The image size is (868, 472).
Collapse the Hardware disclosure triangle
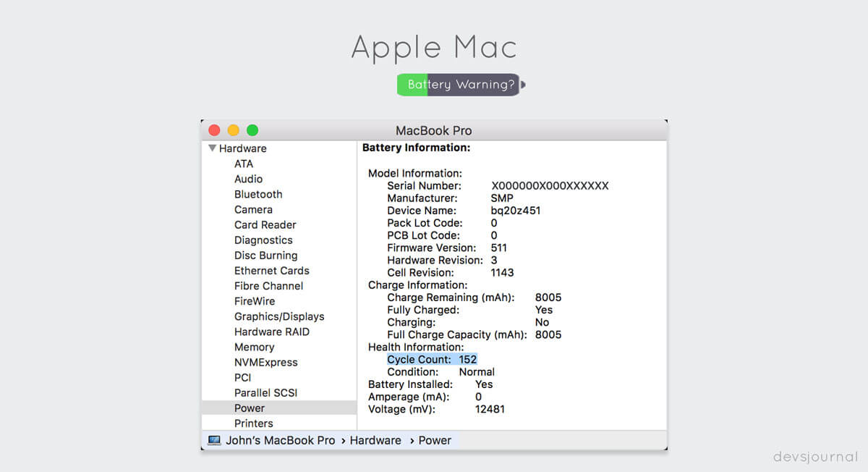[212, 148]
